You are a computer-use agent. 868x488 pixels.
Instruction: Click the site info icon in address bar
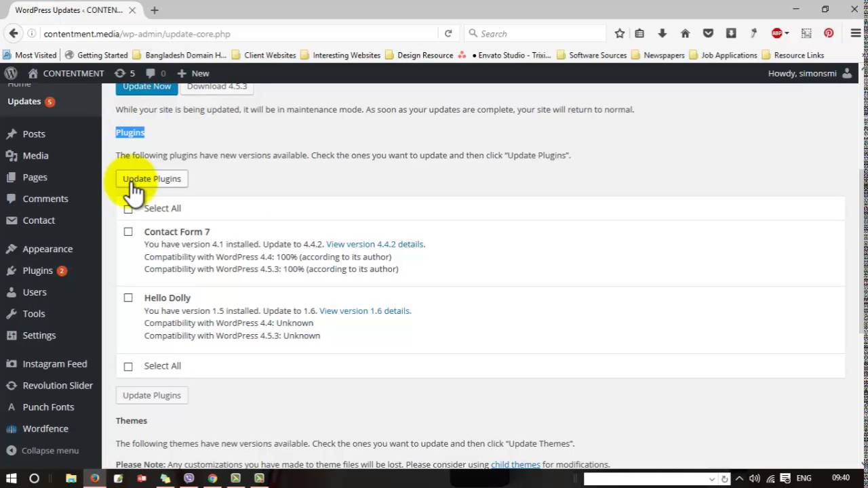point(32,33)
